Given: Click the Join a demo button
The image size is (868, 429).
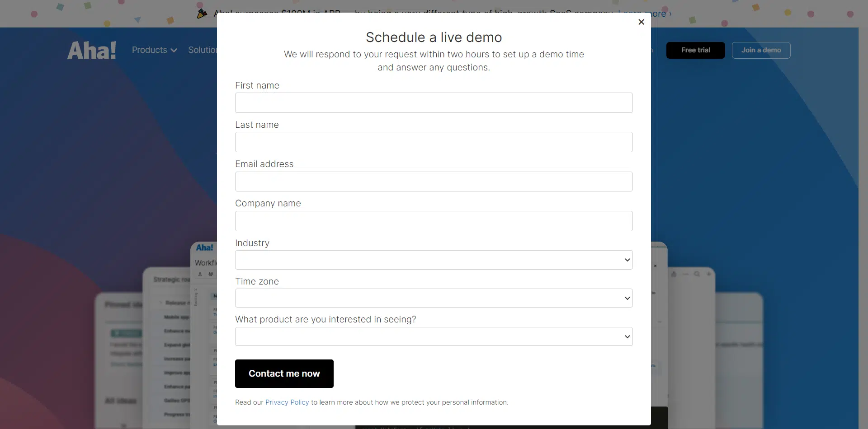Looking at the screenshot, I should tap(761, 50).
